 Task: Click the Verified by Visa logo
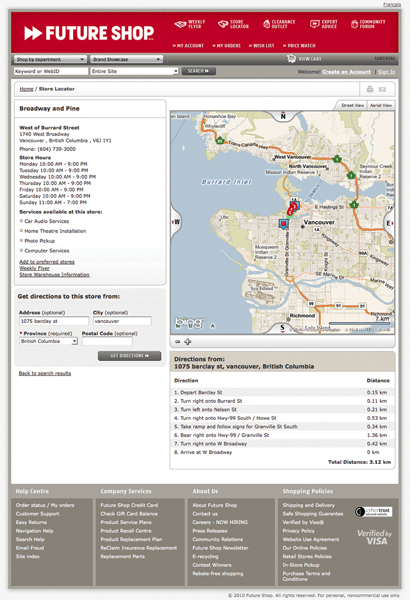tap(374, 537)
